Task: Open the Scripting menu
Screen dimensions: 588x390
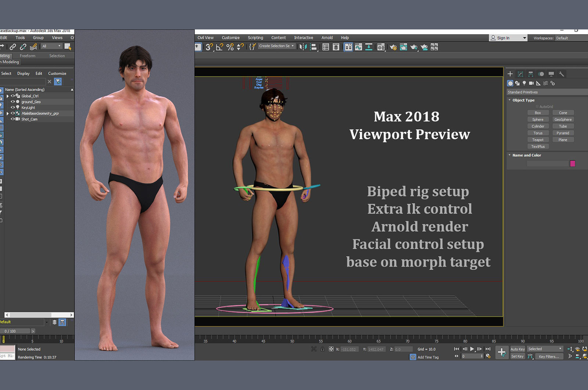Action: click(255, 38)
